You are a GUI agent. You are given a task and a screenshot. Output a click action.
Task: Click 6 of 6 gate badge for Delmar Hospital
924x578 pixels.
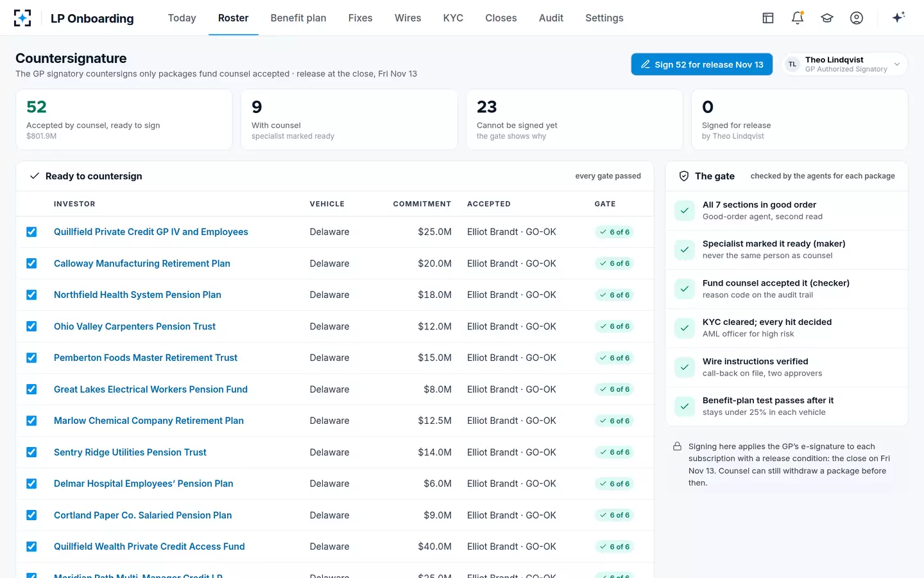(615, 484)
